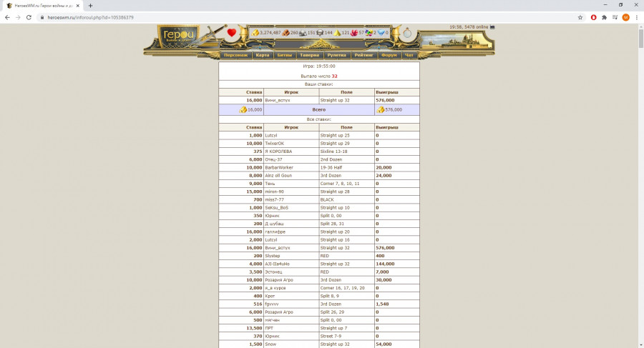Go to the Битвы section

tap(284, 55)
